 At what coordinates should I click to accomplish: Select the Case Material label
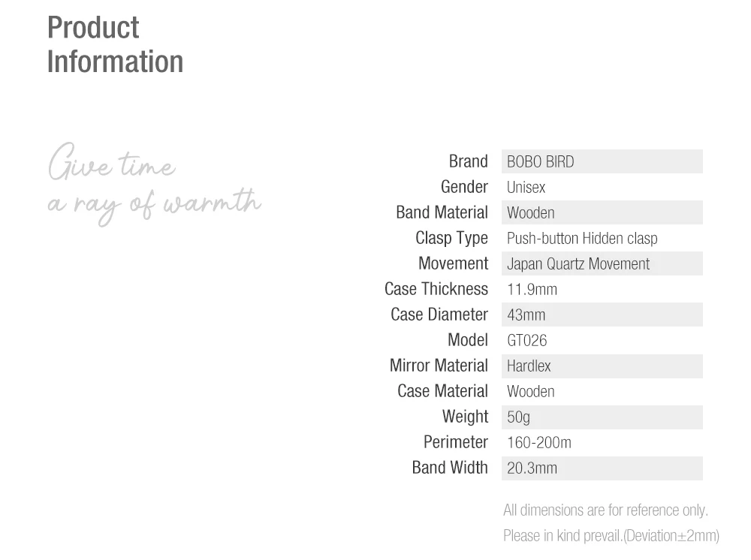point(442,391)
